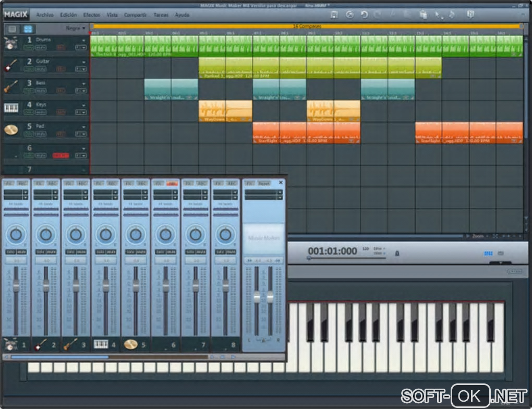Click the blue keyboard view icon in transport
The width and height of the screenshot is (532, 409).
coord(488,253)
